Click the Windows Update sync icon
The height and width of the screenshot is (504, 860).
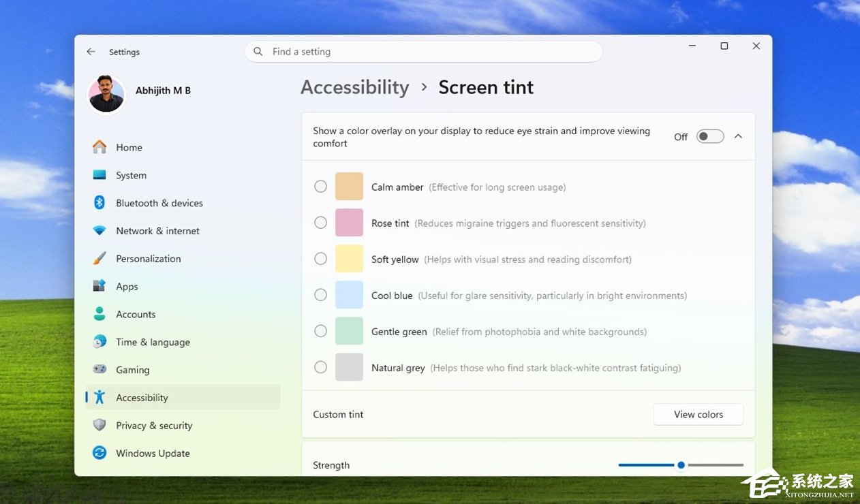point(99,453)
